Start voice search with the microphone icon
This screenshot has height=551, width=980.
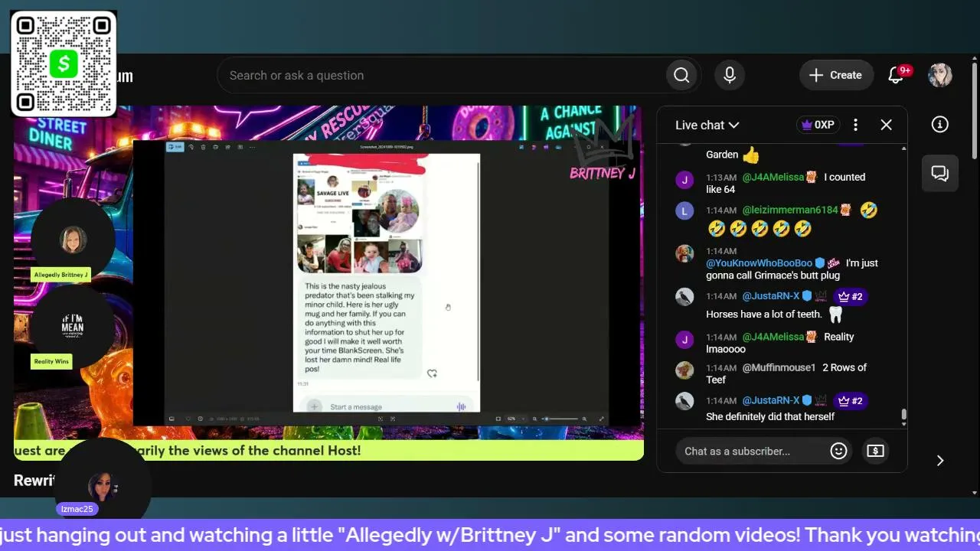coord(730,75)
